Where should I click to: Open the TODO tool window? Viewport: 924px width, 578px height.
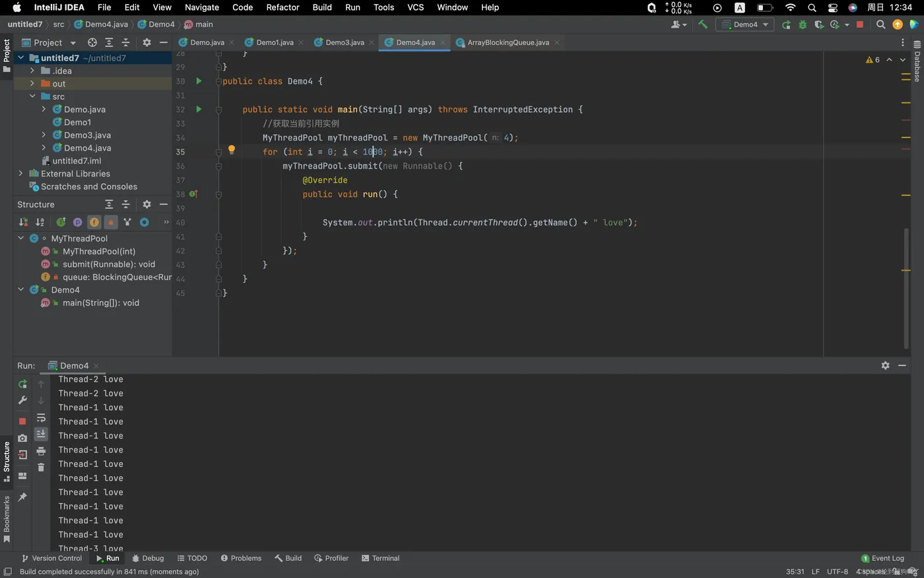point(191,558)
